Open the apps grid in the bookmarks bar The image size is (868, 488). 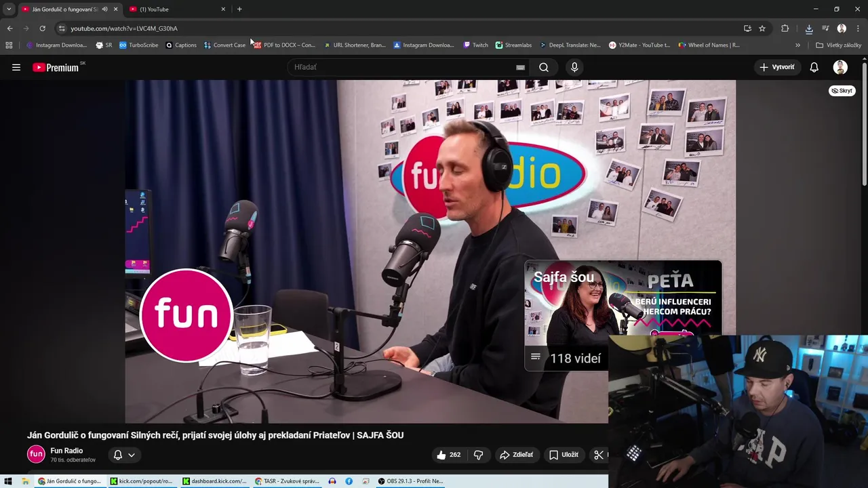[9, 45]
